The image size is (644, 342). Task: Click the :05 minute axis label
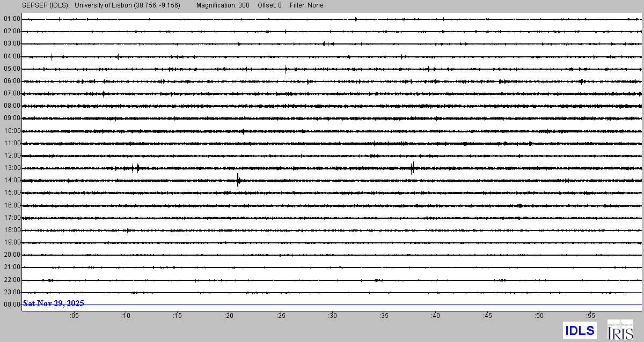74,316
